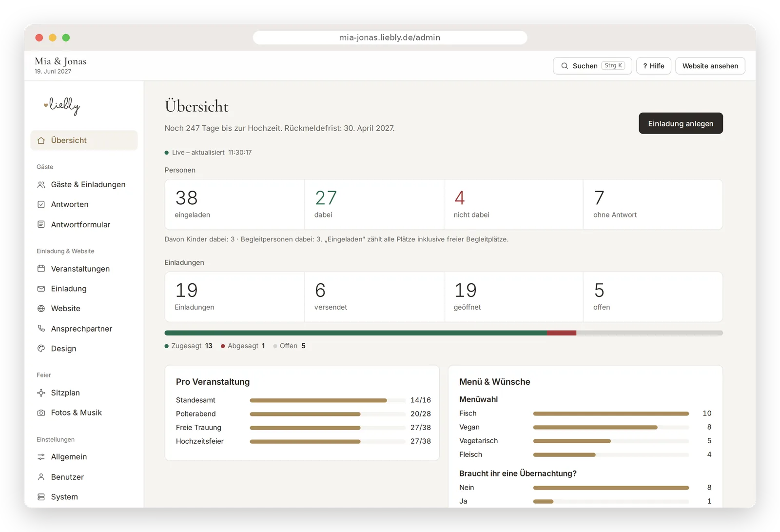780x532 pixels.
Task: Open Fotos & Musik camera icon
Action: click(x=41, y=413)
